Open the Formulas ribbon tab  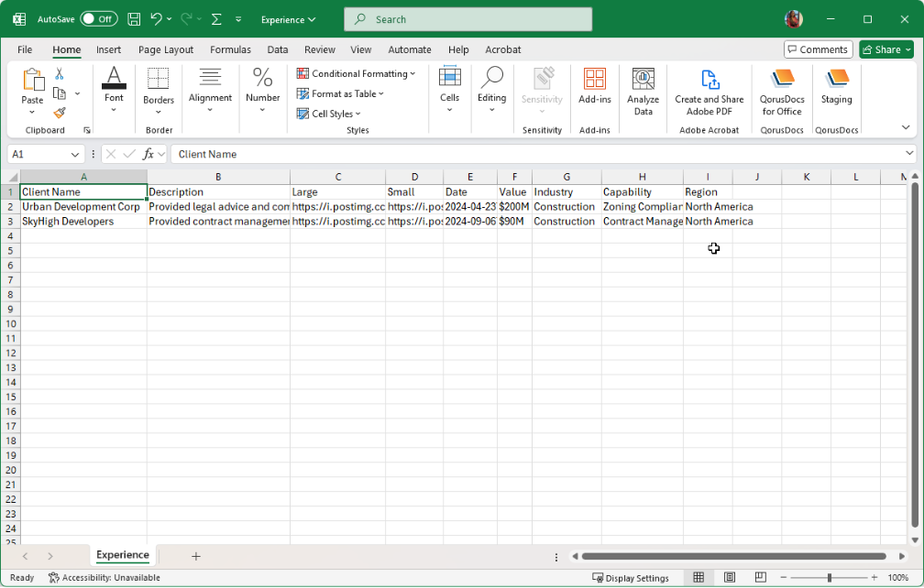pyautogui.click(x=230, y=49)
